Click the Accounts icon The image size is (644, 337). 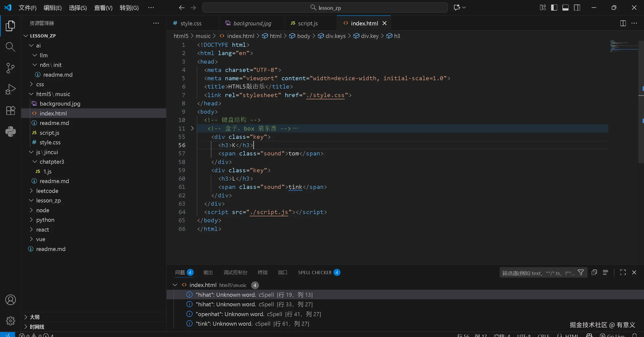pos(10,300)
